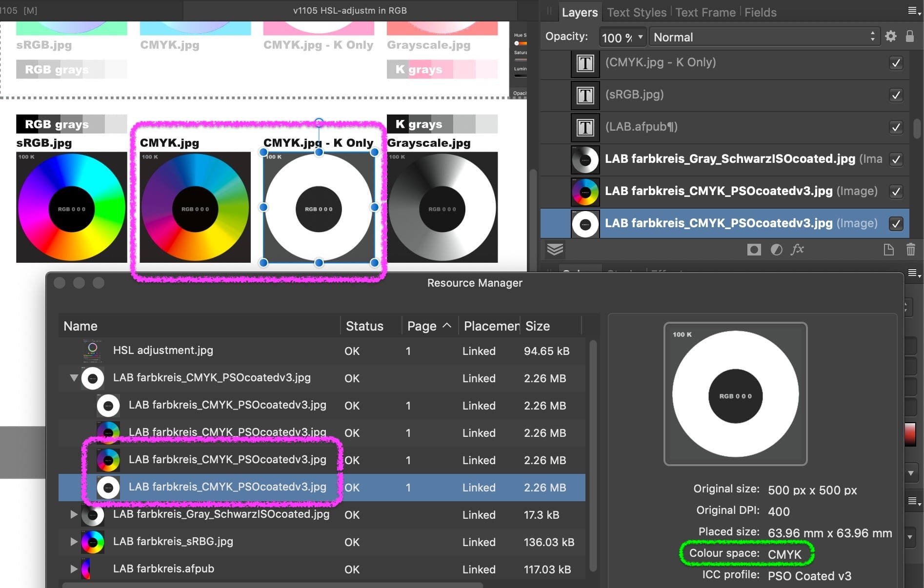Screen dimensions: 924x588
Task: Delete layer with trash icon
Action: pyautogui.click(x=910, y=250)
